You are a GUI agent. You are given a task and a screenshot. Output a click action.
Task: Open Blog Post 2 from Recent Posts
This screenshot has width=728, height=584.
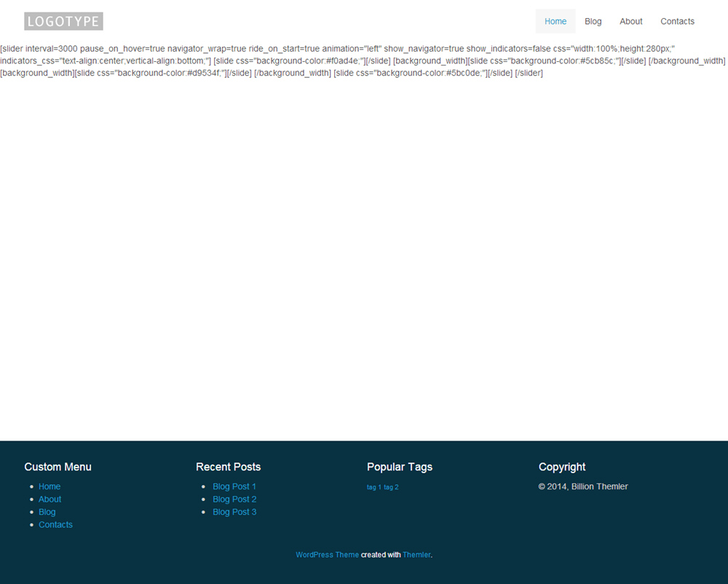pos(234,500)
